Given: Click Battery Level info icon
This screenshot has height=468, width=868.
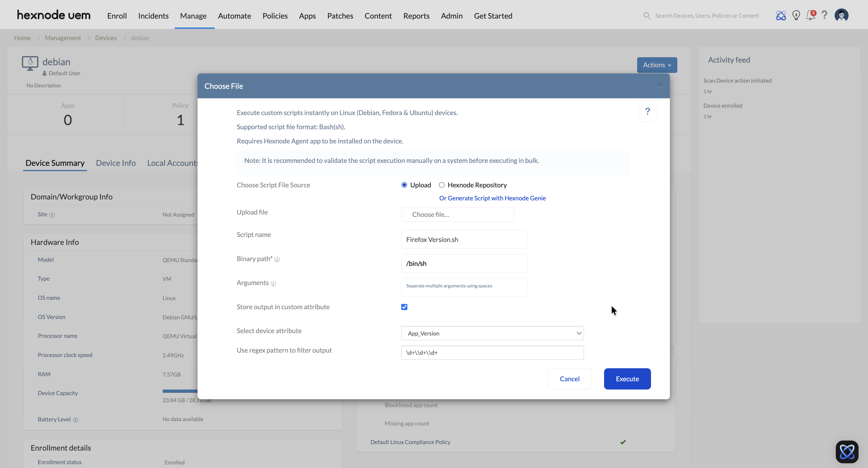Looking at the screenshot, I should [76, 420].
